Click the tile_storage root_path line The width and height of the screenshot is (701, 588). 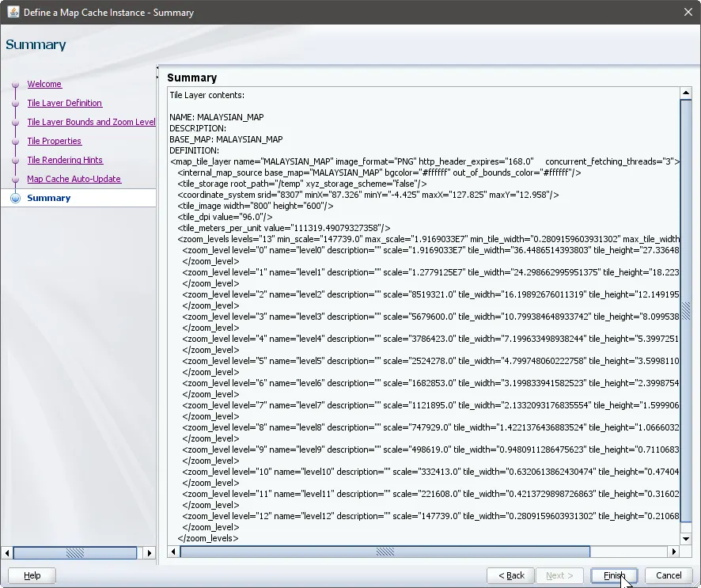pyautogui.click(x=302, y=184)
